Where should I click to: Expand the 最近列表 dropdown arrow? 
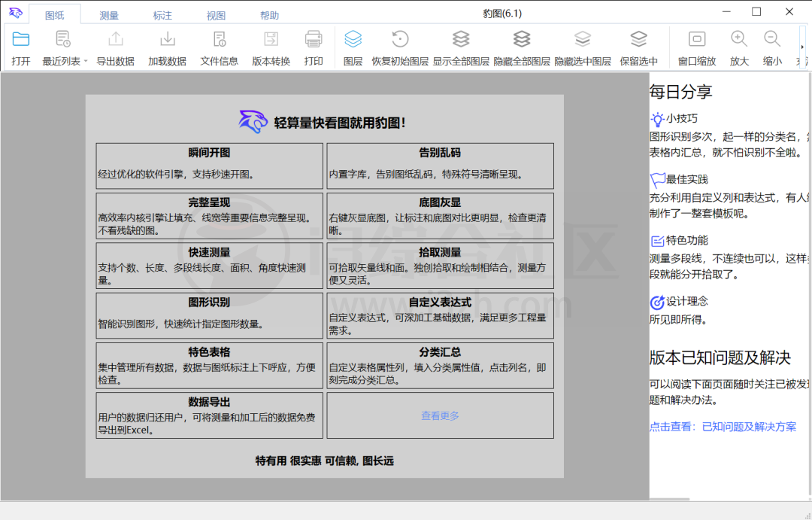tap(86, 61)
